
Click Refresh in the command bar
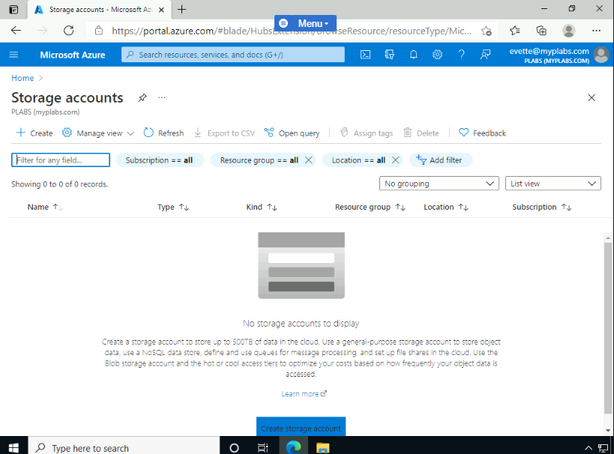point(164,133)
